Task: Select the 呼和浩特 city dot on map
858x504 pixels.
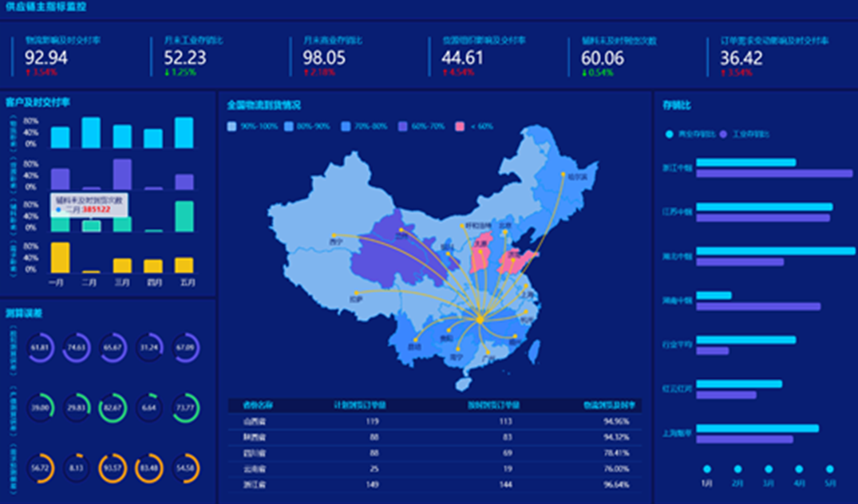Action: coord(462,226)
